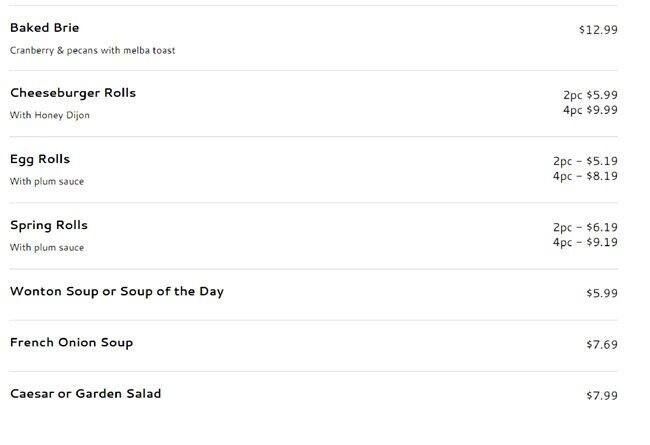Click plum sauce description under Egg Rolls
650x445 pixels.
[47, 182]
